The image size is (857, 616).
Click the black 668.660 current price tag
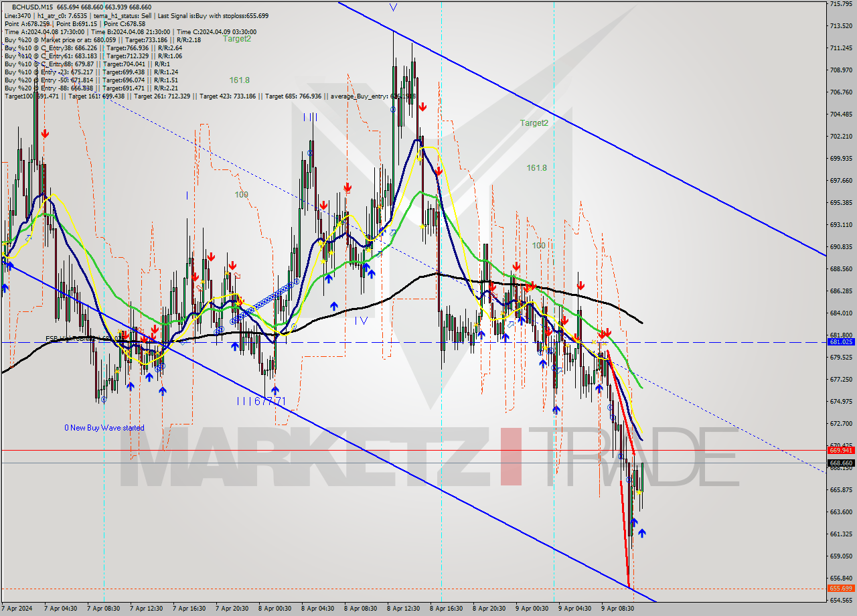click(841, 463)
